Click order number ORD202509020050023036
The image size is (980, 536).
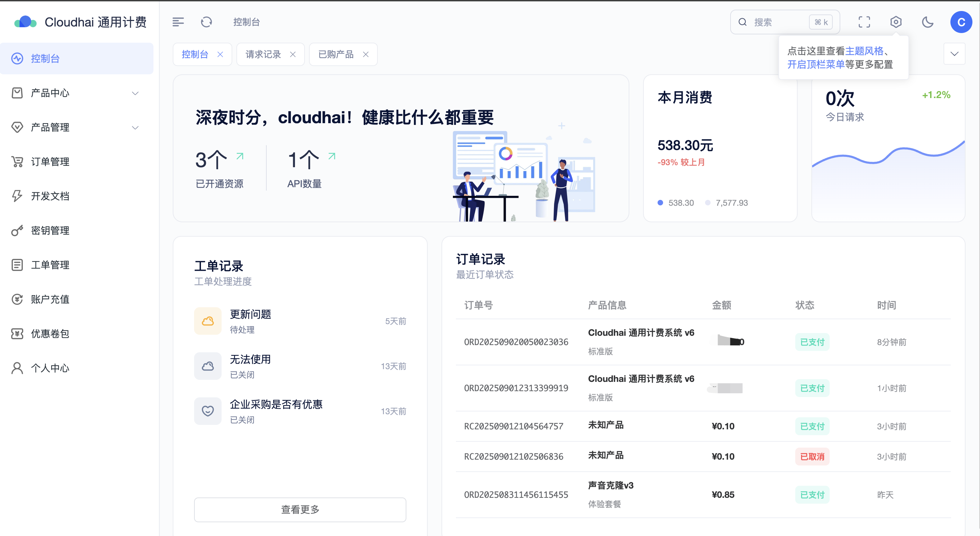click(x=516, y=342)
